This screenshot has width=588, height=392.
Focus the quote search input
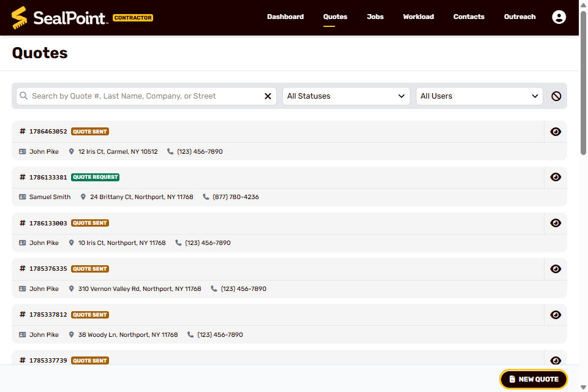pyautogui.click(x=146, y=96)
